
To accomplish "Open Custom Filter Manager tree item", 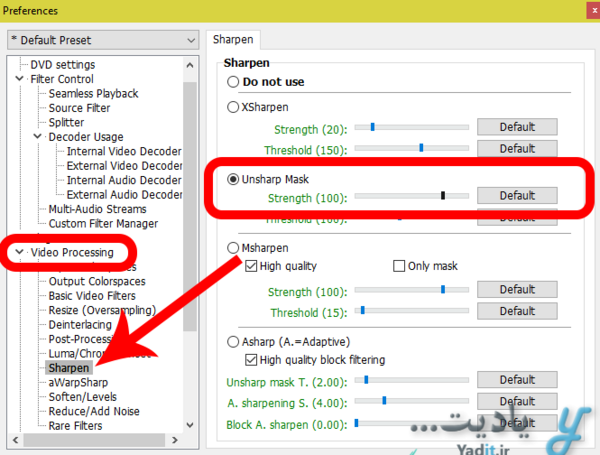I will tap(103, 223).
